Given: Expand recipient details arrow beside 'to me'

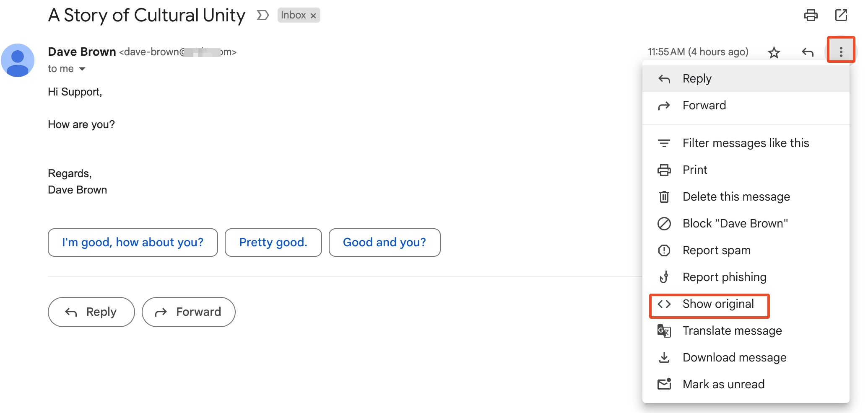Looking at the screenshot, I should 82,69.
